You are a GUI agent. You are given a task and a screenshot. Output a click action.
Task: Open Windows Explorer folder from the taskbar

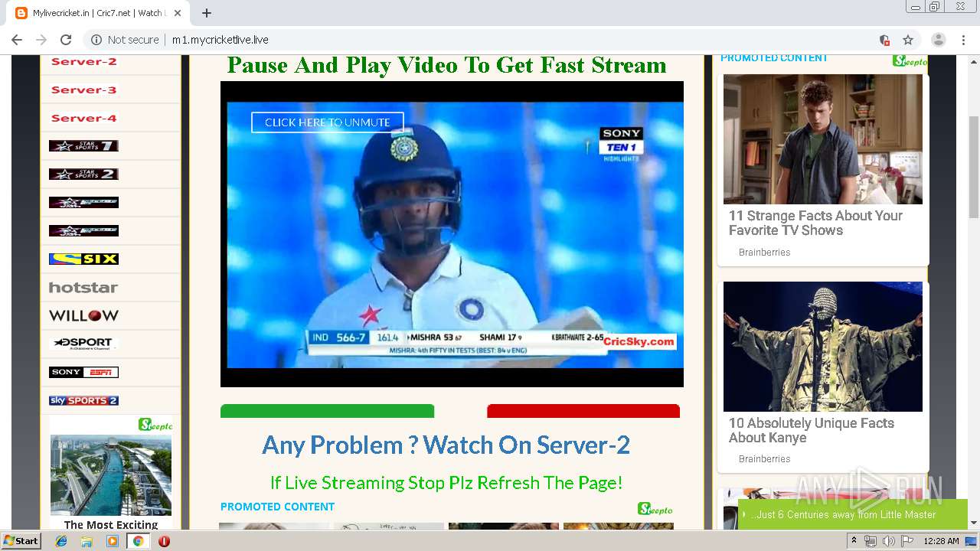(87, 541)
